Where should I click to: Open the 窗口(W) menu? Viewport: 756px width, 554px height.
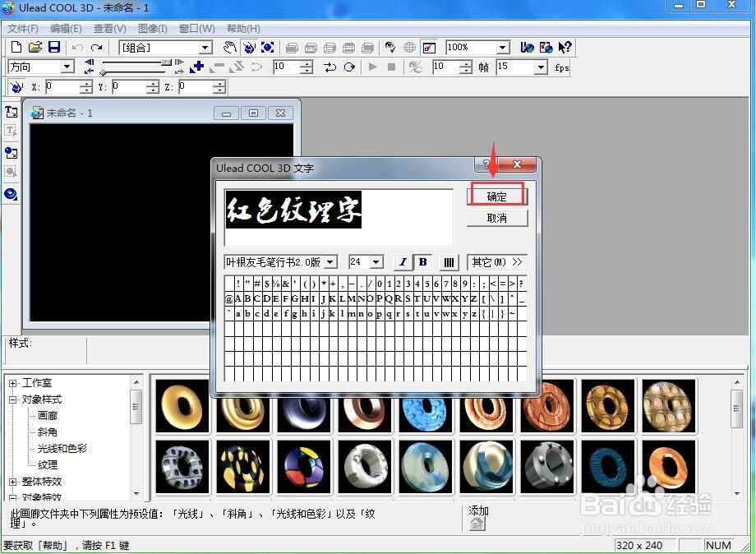point(196,29)
